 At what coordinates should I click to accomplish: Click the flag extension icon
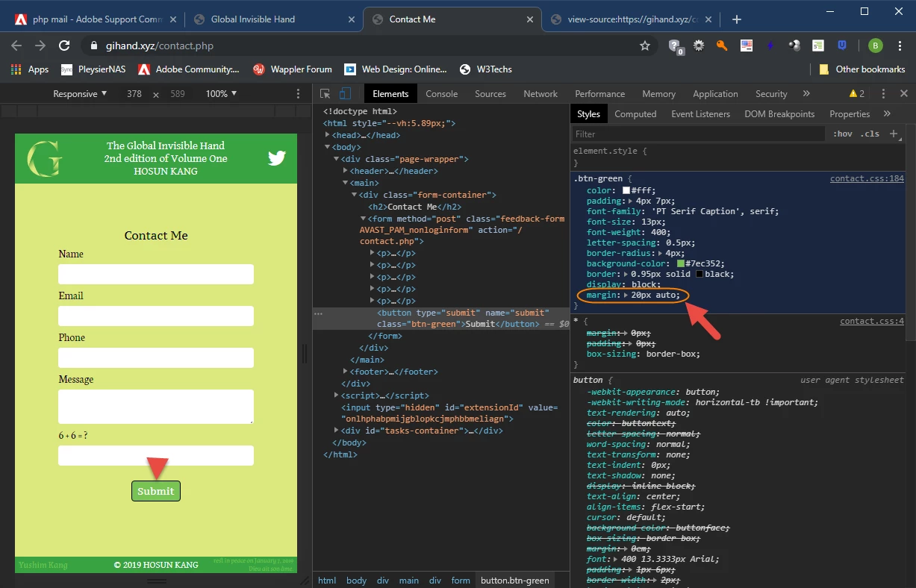coord(746,46)
